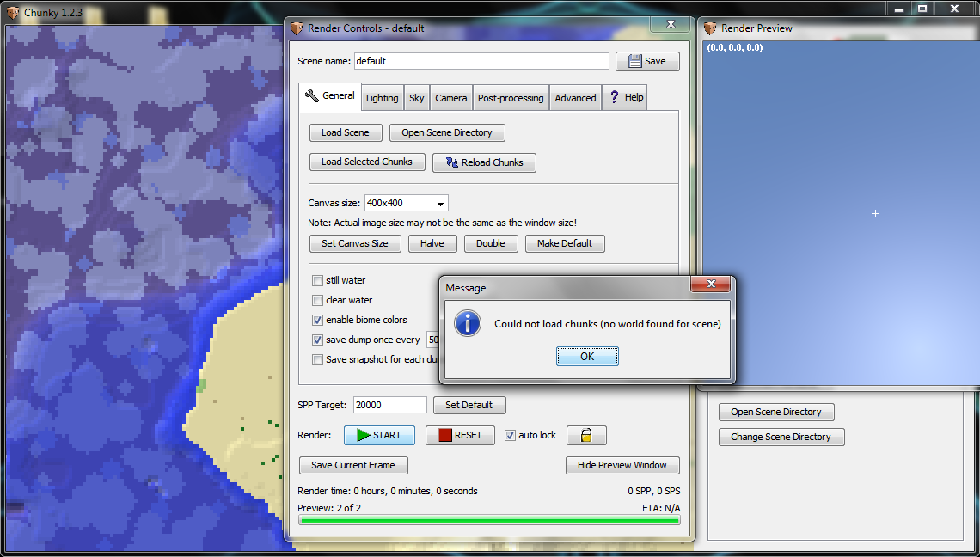Click the green render progress bar
Viewport: 980px width, 557px height.
(x=488, y=522)
